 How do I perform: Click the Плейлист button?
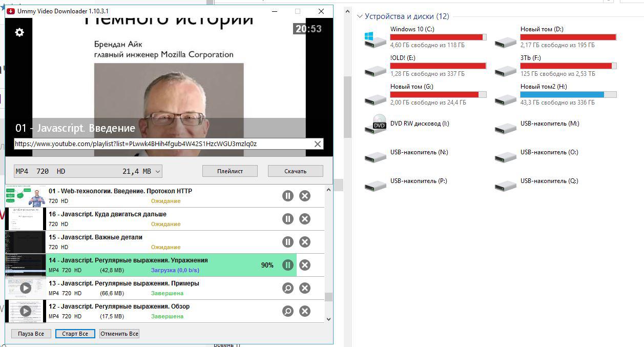(x=230, y=171)
